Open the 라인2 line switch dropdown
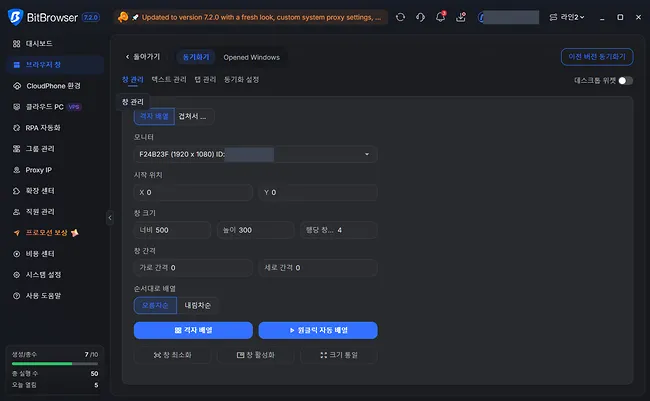This screenshot has width=650, height=401. [x=567, y=17]
